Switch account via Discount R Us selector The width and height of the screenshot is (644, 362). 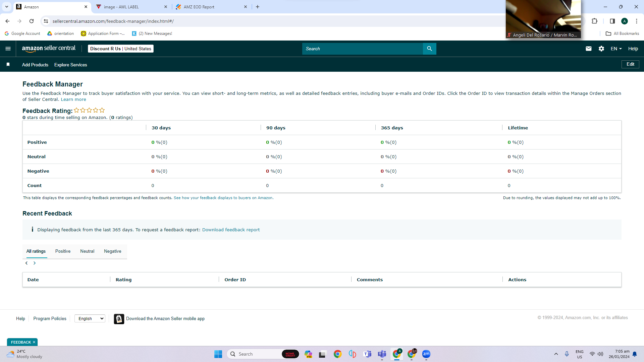pos(121,49)
